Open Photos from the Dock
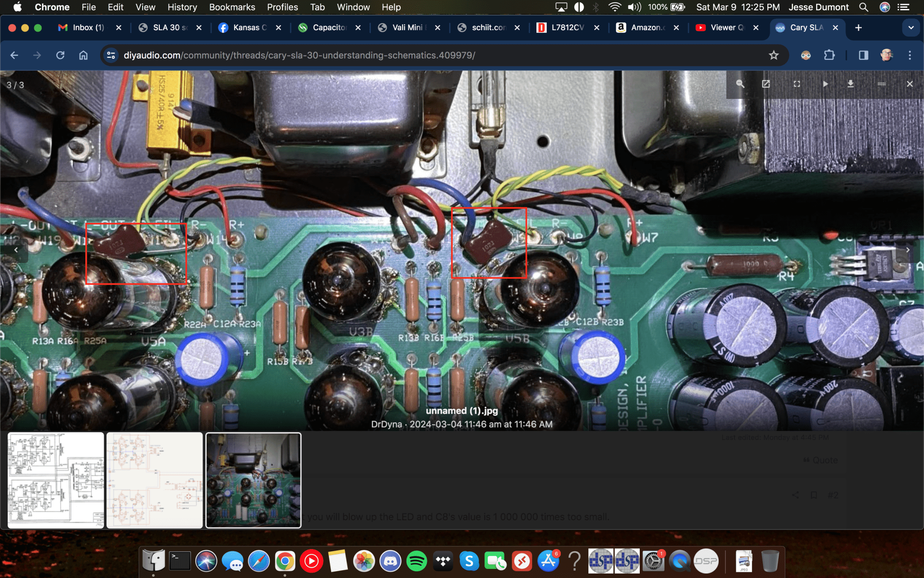Screen dimensions: 924x578 coord(364,561)
